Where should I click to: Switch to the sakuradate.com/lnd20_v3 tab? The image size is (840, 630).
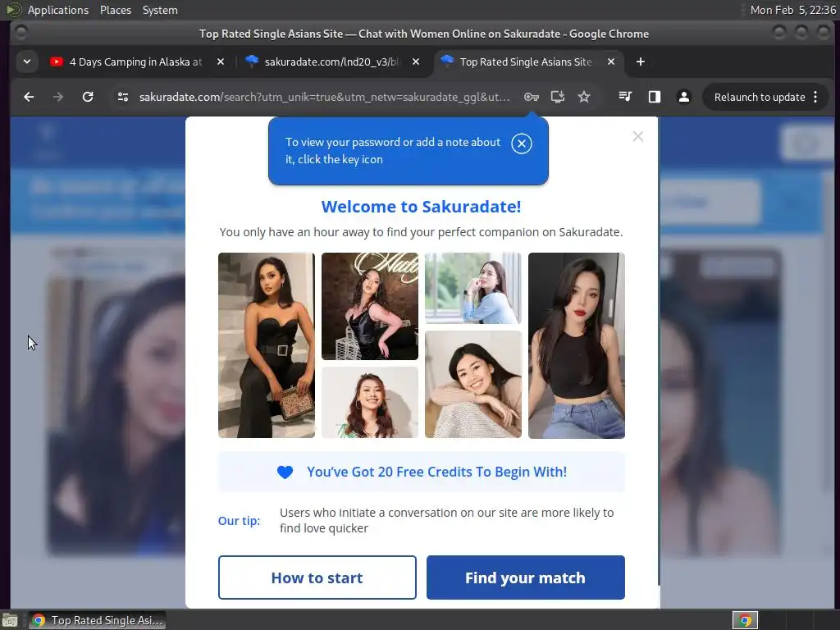point(332,62)
